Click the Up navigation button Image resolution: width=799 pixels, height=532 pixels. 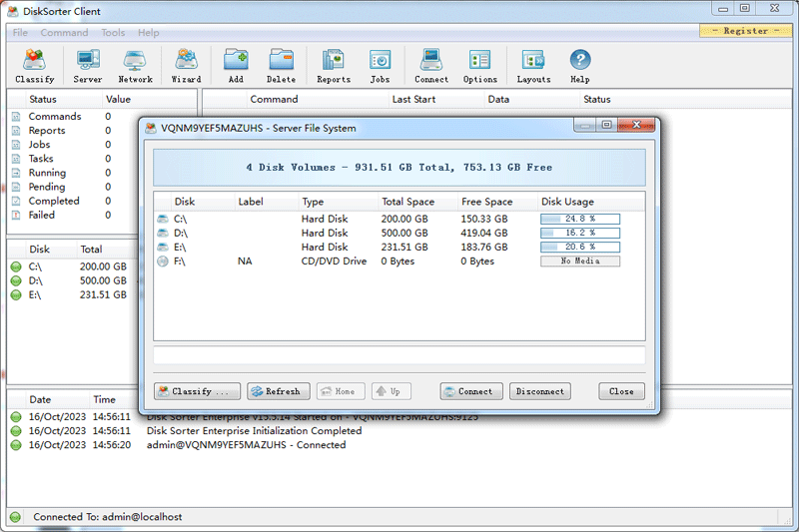click(x=391, y=391)
